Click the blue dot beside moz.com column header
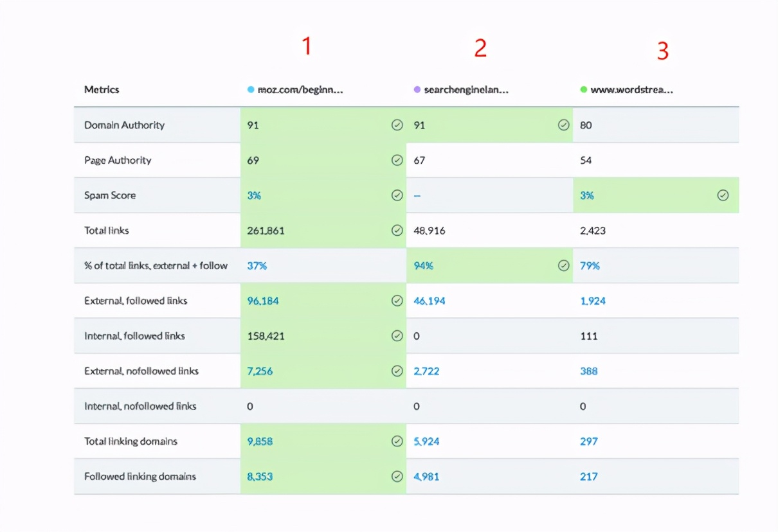This screenshot has width=778, height=532. (251, 90)
